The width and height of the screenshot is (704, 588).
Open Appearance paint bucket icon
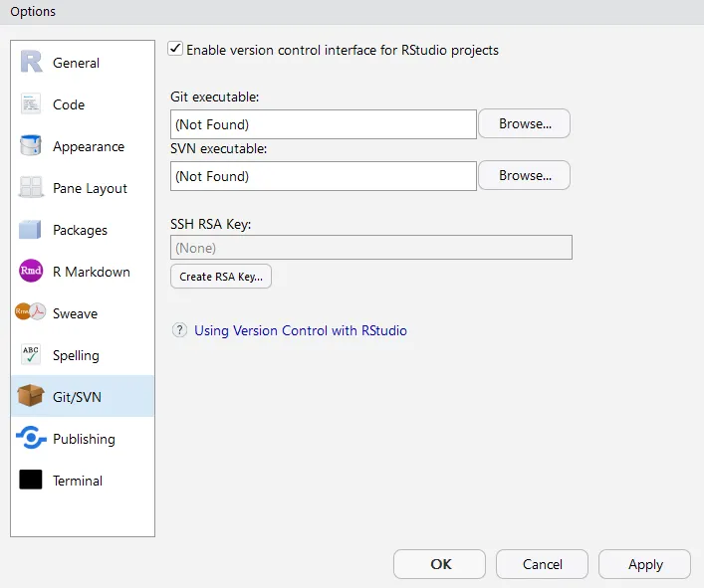pyautogui.click(x=31, y=146)
